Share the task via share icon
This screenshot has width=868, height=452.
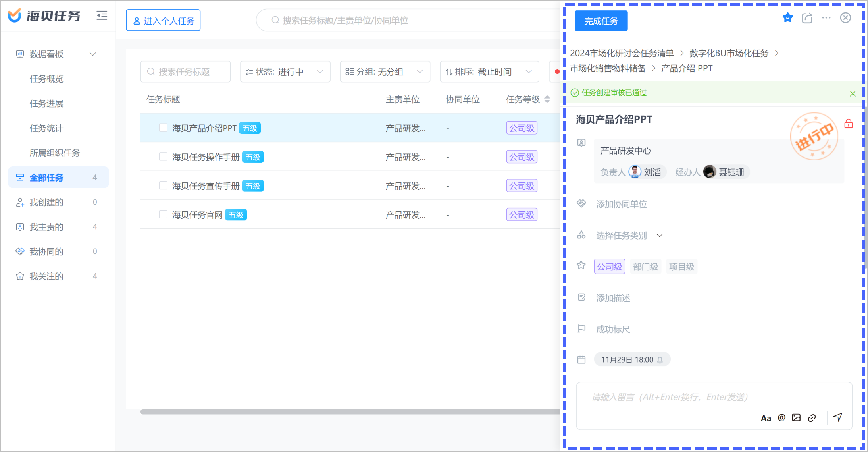(807, 18)
